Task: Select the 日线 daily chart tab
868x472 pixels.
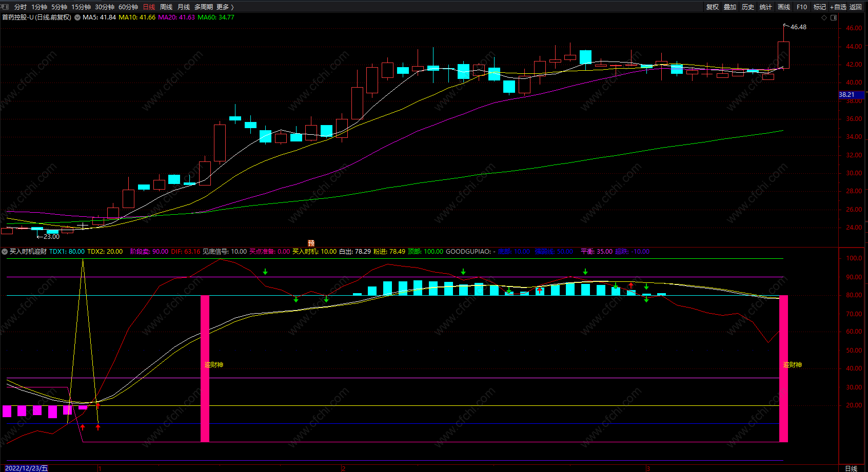Action: coord(149,7)
